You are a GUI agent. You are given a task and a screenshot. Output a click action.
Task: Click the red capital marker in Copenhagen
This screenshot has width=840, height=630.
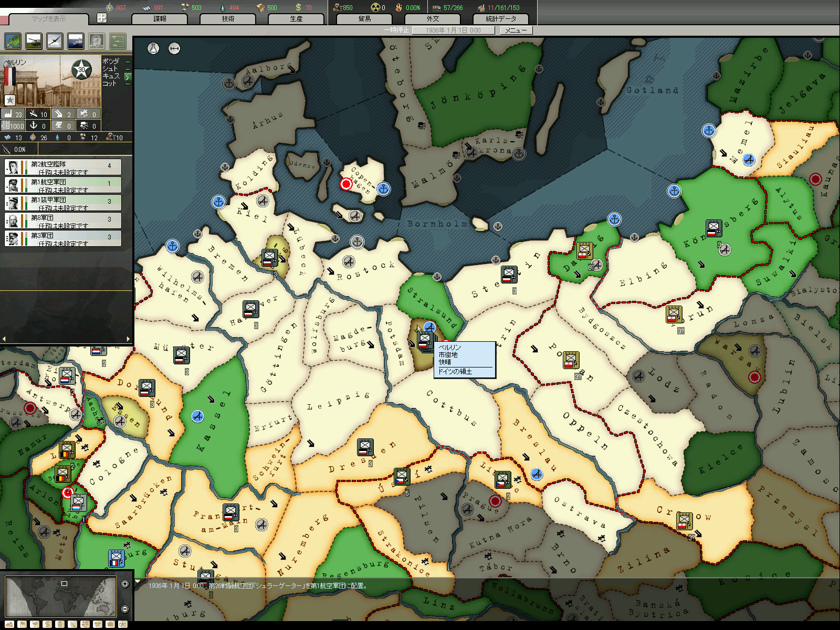346,184
